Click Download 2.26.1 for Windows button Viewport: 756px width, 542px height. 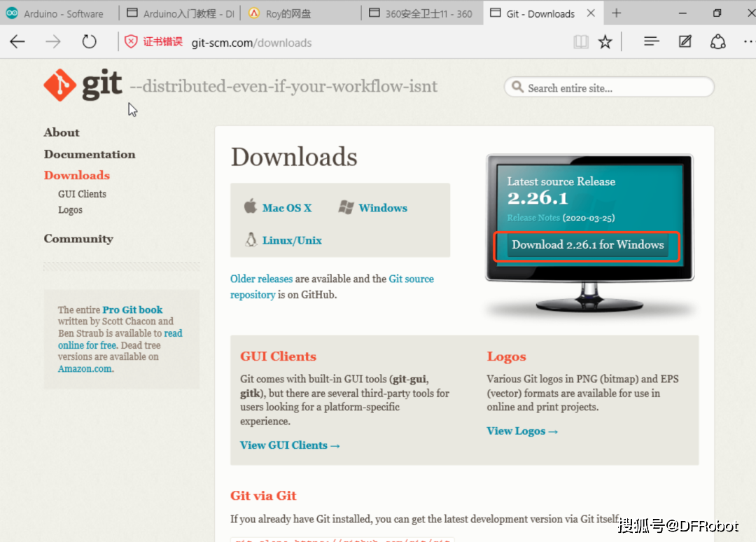pos(587,245)
